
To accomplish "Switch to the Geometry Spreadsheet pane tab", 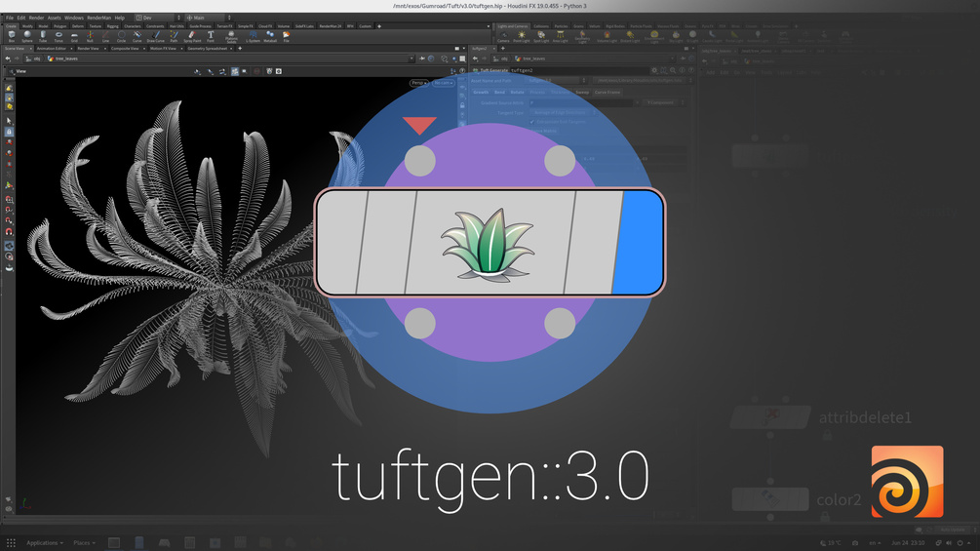I will click(x=208, y=48).
